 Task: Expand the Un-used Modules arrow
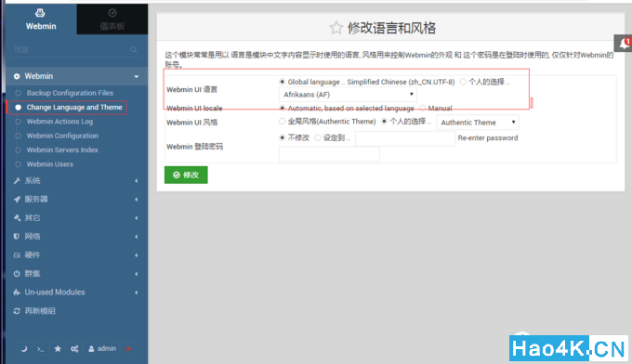point(137,292)
